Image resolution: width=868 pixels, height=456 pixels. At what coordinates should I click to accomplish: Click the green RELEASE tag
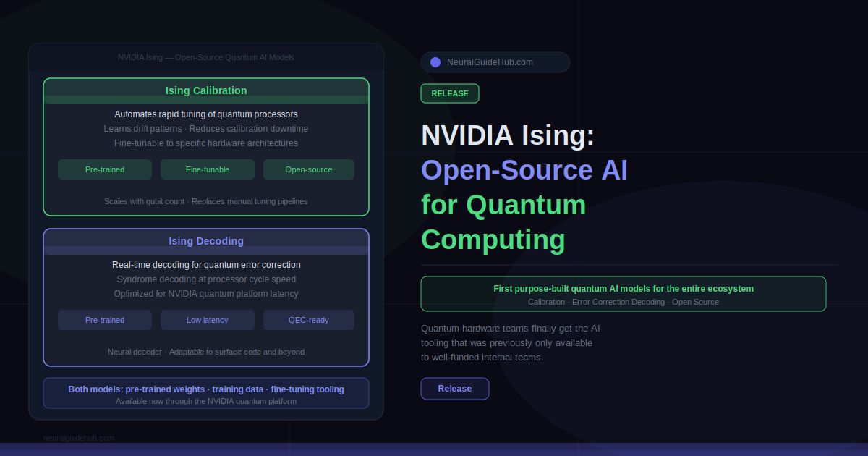pos(449,93)
